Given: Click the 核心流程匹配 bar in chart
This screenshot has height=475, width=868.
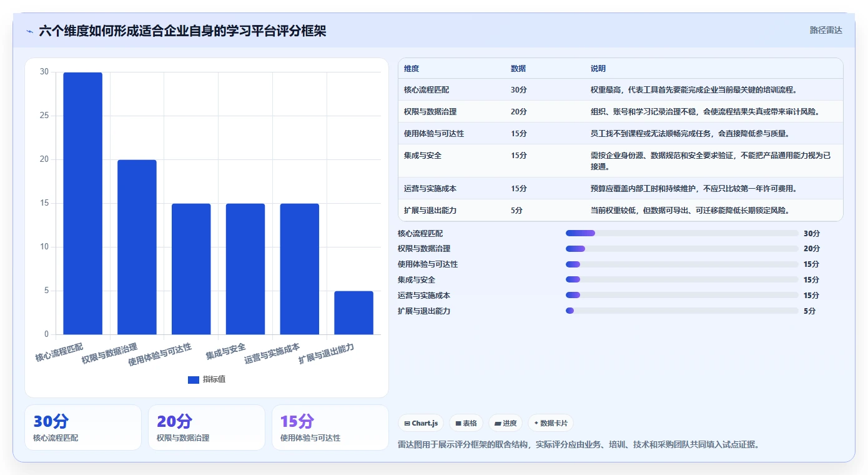Looking at the screenshot, I should (x=83, y=203).
